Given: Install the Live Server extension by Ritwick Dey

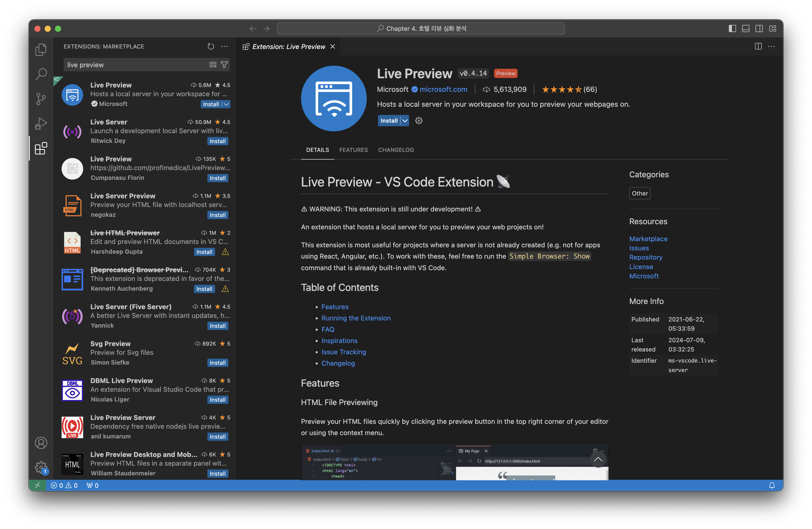Looking at the screenshot, I should coord(218,141).
